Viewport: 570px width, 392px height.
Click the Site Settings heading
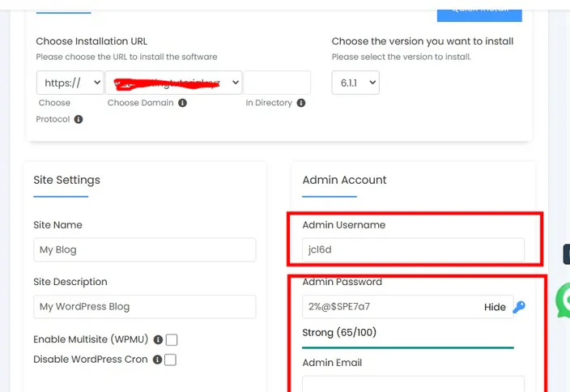(x=67, y=180)
